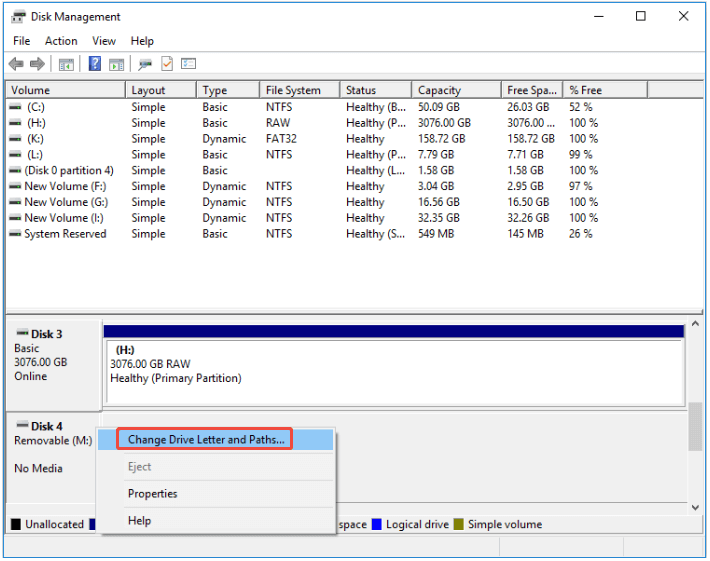
Task: Click the RAW file system cell
Action: [x=278, y=123]
